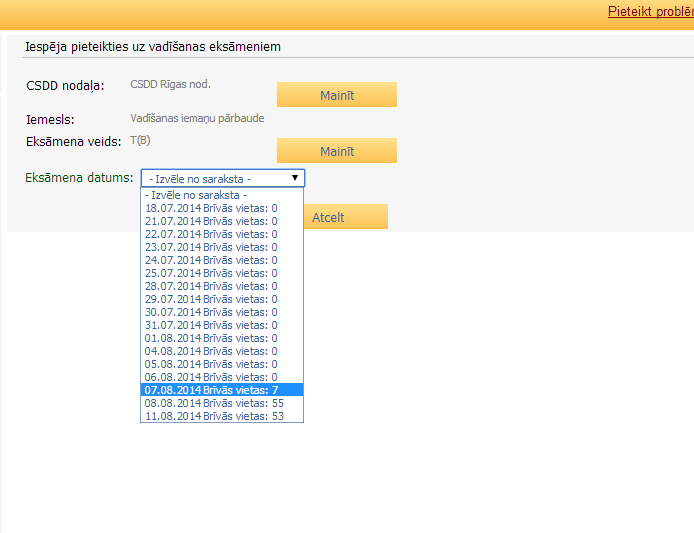The height and width of the screenshot is (533, 694).
Task: Choose 30.07.2014 in the date list
Action: 222,312
